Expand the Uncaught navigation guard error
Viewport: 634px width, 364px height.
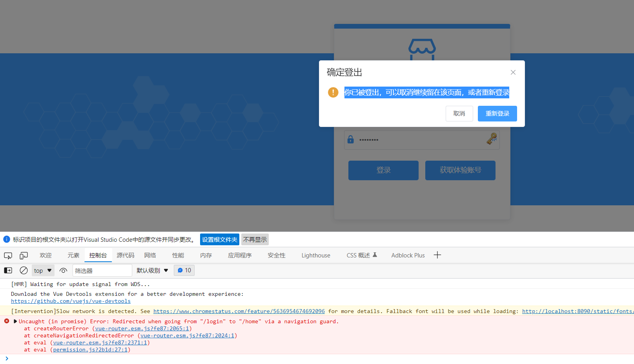point(15,321)
